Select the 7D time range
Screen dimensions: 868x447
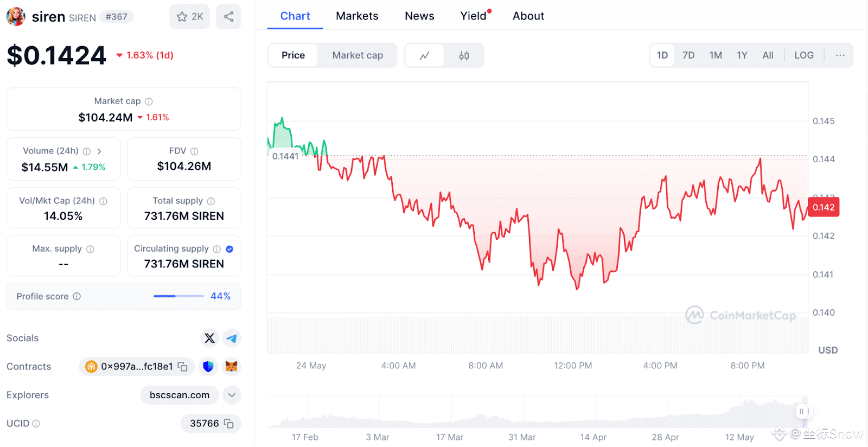688,55
